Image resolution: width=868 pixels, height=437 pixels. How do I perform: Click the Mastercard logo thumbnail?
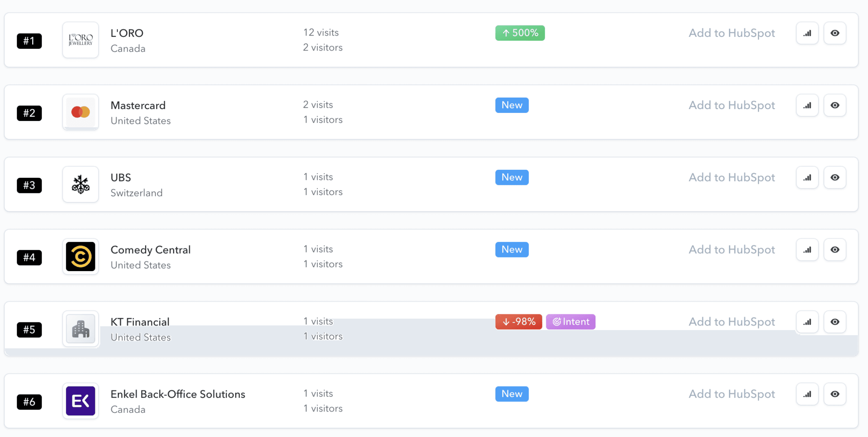click(81, 112)
